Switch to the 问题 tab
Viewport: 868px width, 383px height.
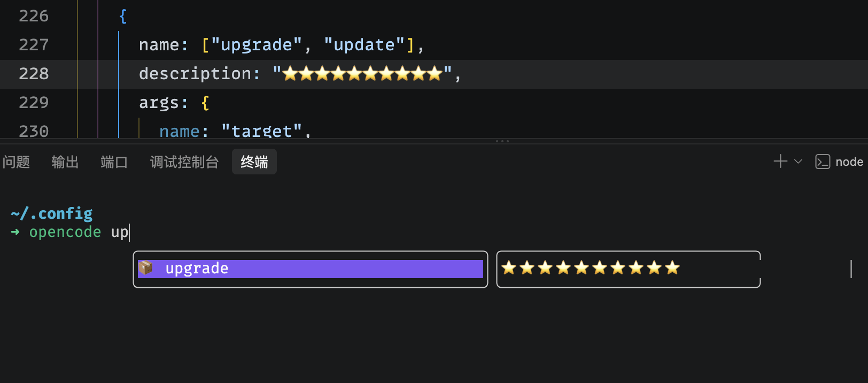(16, 162)
